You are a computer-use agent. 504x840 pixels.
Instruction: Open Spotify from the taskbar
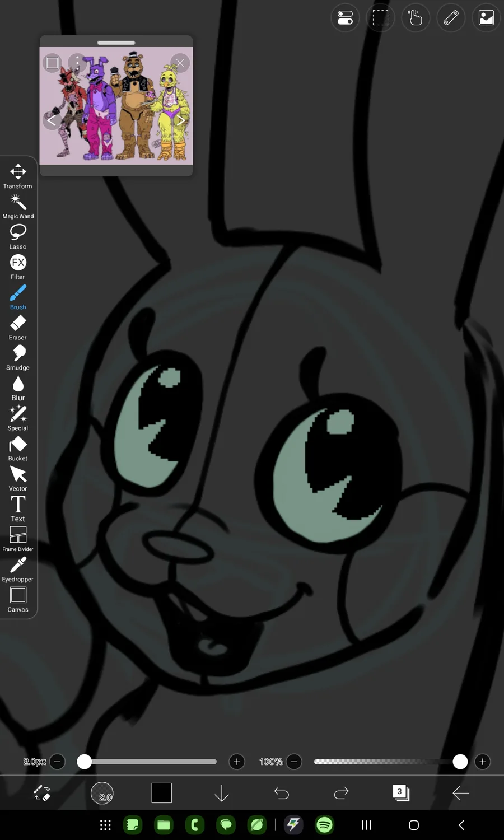(325, 825)
